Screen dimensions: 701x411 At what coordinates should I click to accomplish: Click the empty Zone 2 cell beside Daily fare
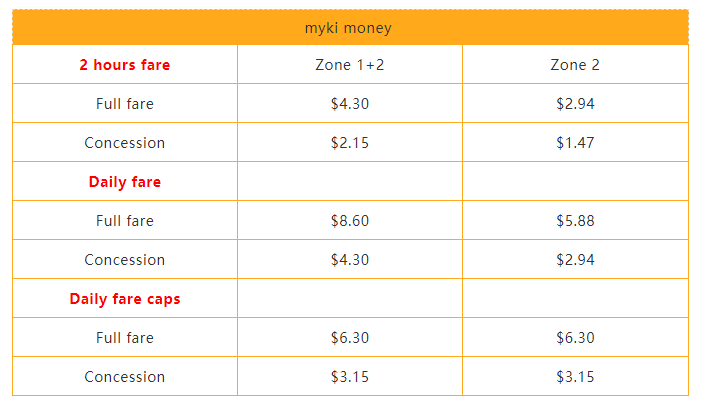tap(575, 182)
